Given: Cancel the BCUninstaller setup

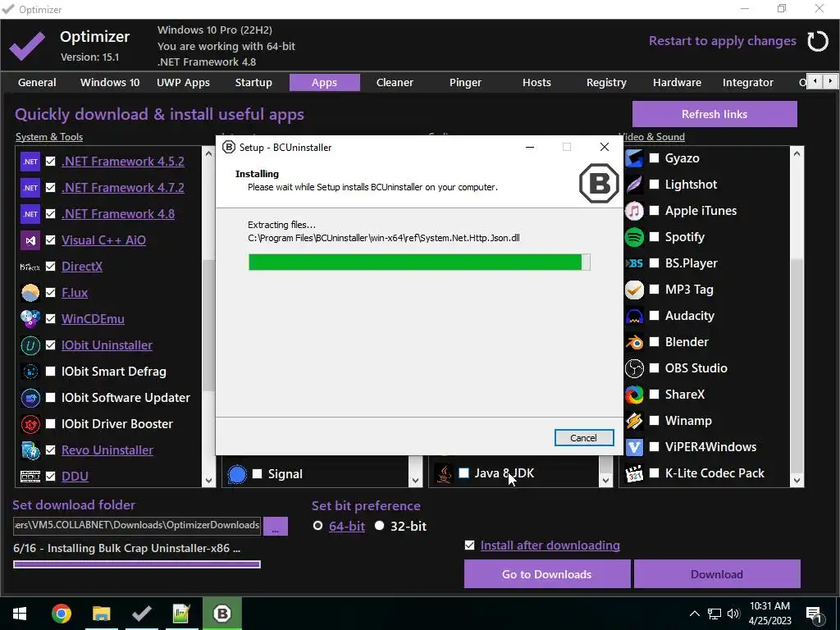Looking at the screenshot, I should [584, 438].
